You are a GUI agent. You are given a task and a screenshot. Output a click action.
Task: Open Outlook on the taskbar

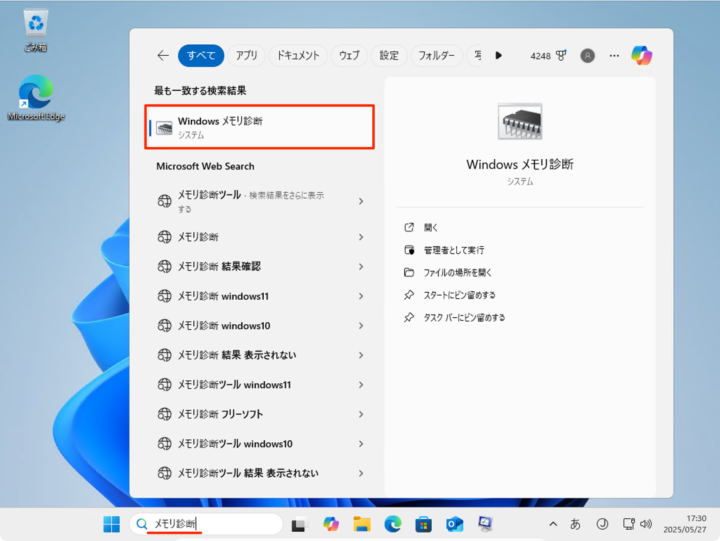pos(455,524)
